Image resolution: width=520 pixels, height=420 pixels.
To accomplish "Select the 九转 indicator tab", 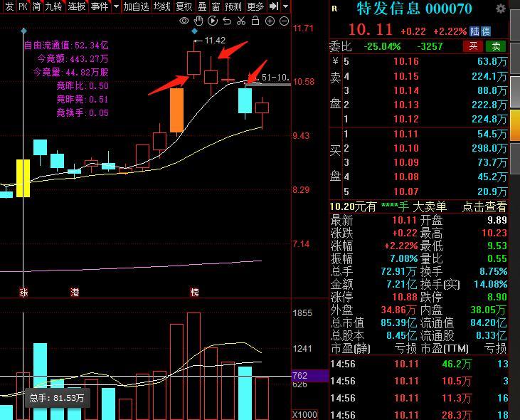I will (x=53, y=6).
